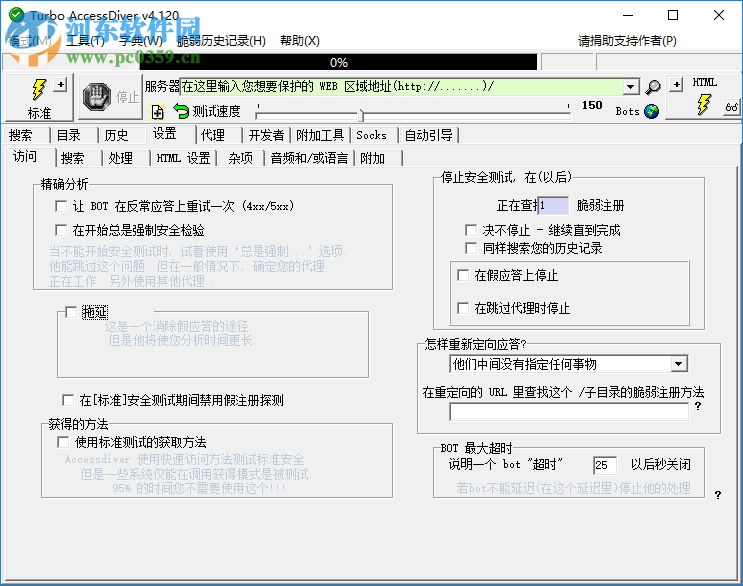Viewport: 743px width, 586px height.
Task: Click the redirect URL subdirectory input field
Action: coord(569,412)
